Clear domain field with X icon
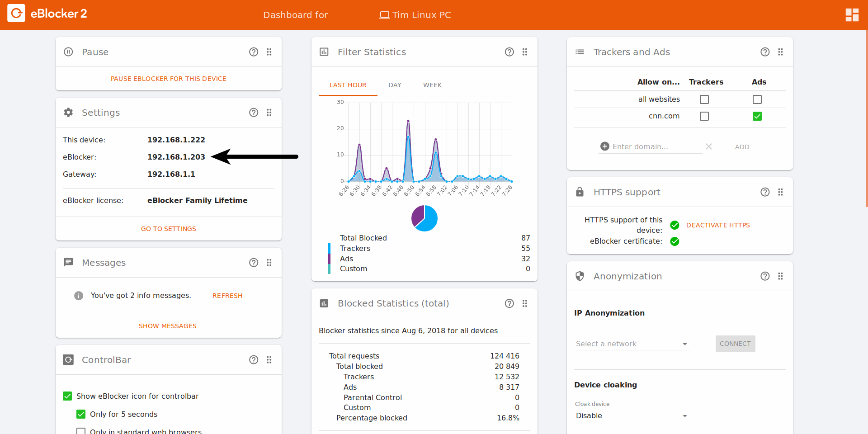The image size is (868, 434). (x=709, y=146)
